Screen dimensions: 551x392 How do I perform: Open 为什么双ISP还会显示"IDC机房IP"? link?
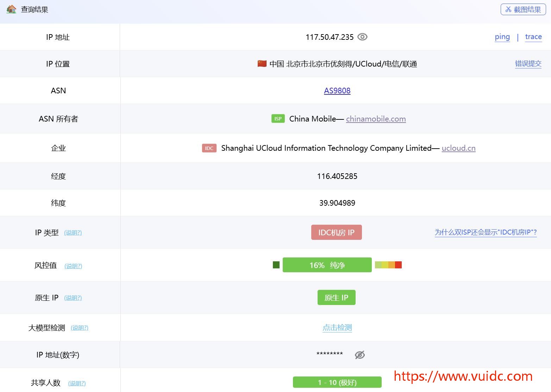486,232
